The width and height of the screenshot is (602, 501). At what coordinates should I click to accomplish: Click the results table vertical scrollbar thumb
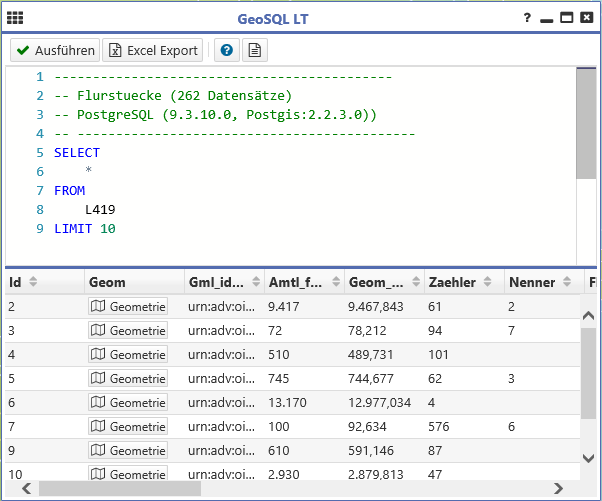coord(588,373)
